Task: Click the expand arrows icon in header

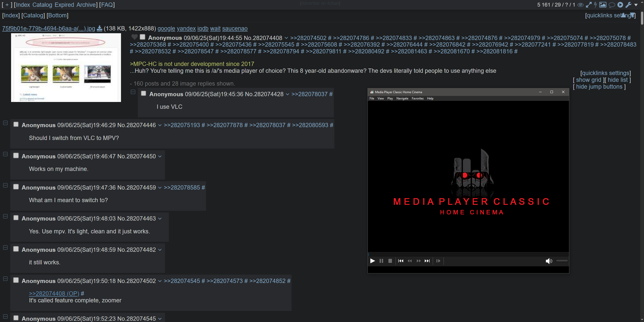Action: [x=589, y=5]
